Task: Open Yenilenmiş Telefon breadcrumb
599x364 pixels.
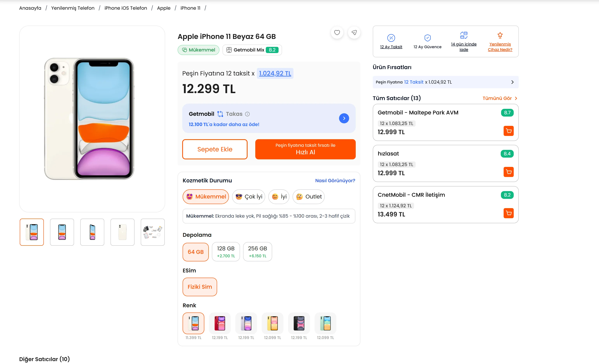Action: [x=73, y=8]
